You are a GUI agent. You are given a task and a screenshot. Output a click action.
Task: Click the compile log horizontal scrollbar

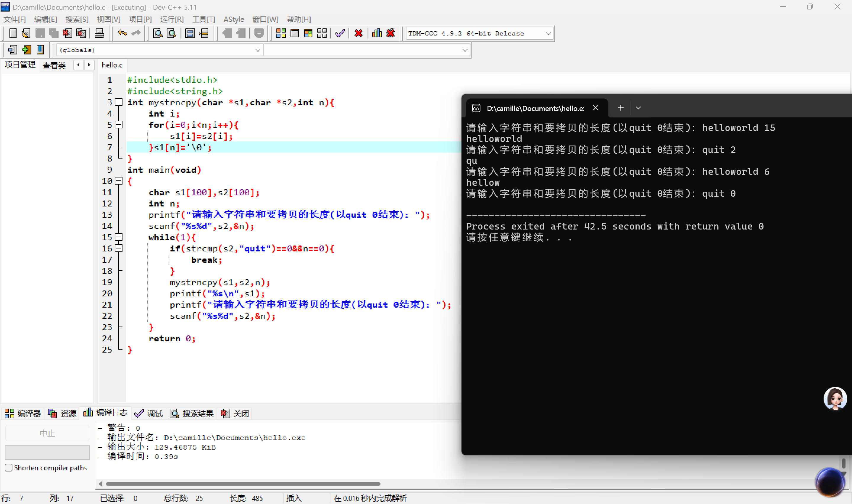tap(243, 484)
